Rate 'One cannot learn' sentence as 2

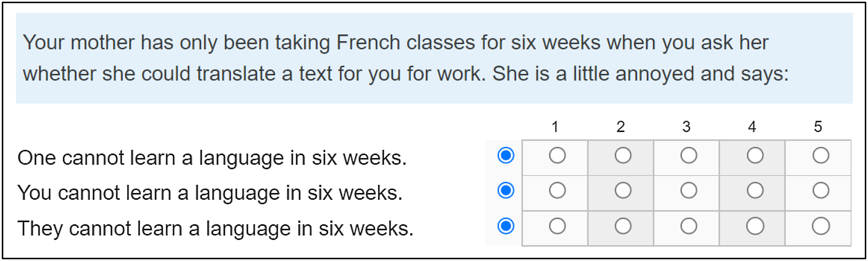623,156
